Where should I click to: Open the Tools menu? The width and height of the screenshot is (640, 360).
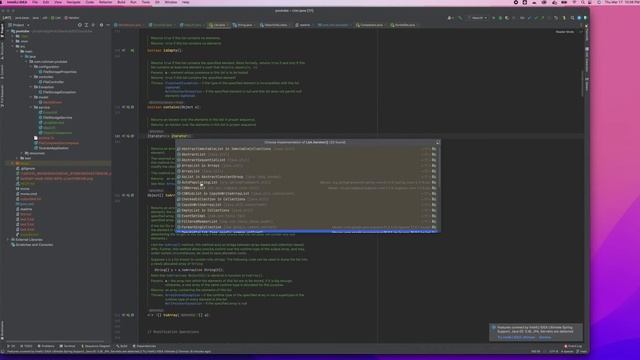[146, 2]
